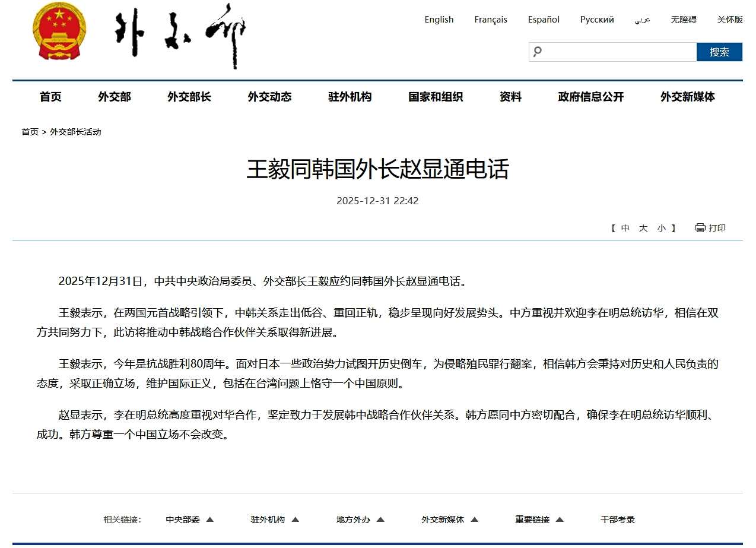Expand the 重要链接 dropdown arrow
756x548 pixels.
559,520
